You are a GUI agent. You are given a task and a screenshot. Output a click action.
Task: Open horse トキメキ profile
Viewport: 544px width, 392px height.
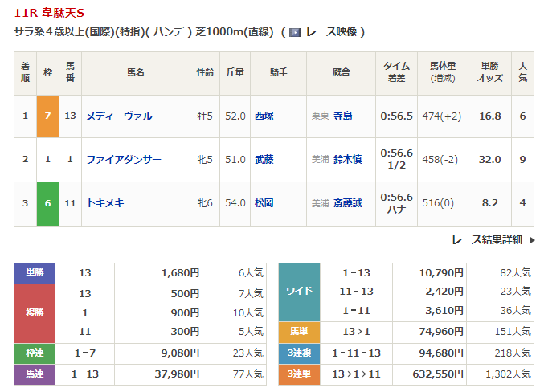click(105, 203)
